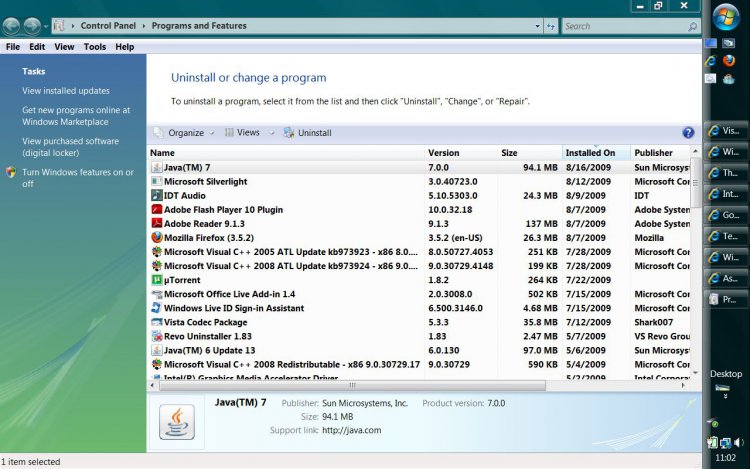Sort by the Version column header
Image resolution: width=750 pixels, height=469 pixels.
[461, 153]
